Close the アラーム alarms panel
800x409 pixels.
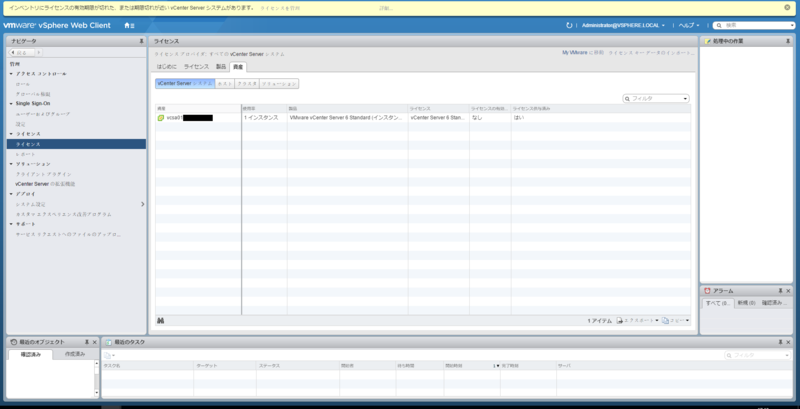[x=788, y=291]
